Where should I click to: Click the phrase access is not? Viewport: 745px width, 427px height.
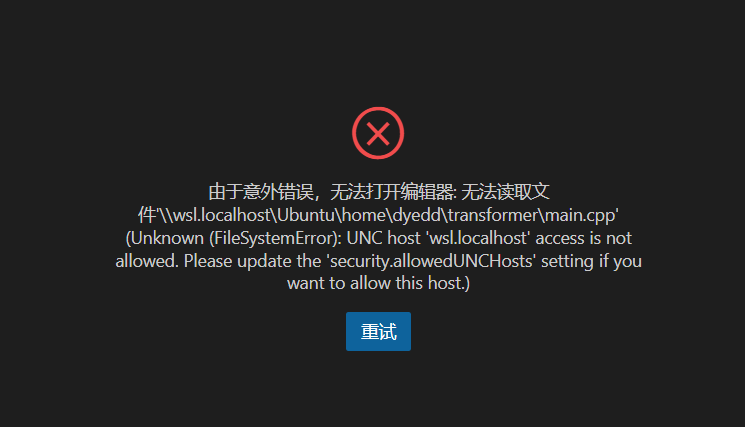point(584,238)
